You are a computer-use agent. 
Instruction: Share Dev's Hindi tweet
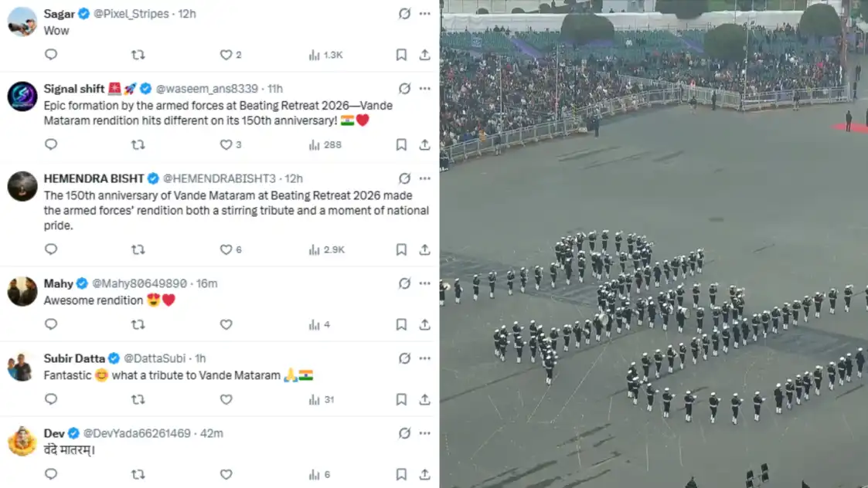424,474
